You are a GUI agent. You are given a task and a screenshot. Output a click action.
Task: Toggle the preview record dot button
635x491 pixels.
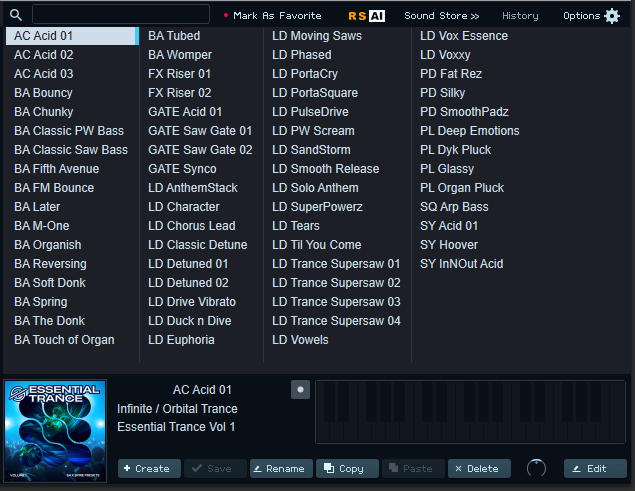[x=300, y=389]
